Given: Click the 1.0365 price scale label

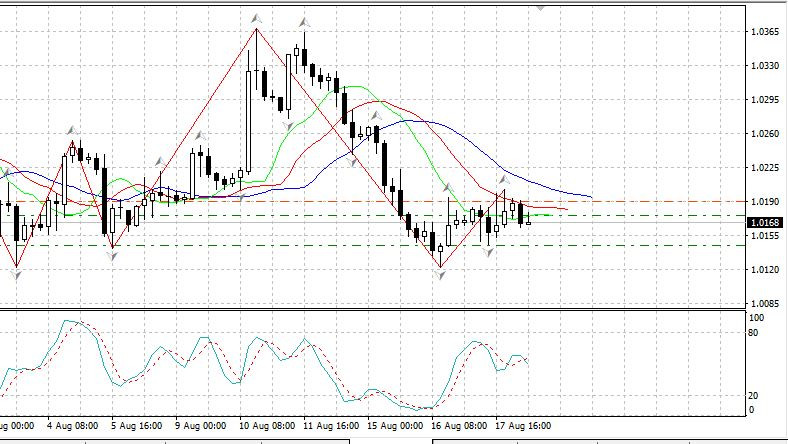Looking at the screenshot, I should click(x=764, y=32).
